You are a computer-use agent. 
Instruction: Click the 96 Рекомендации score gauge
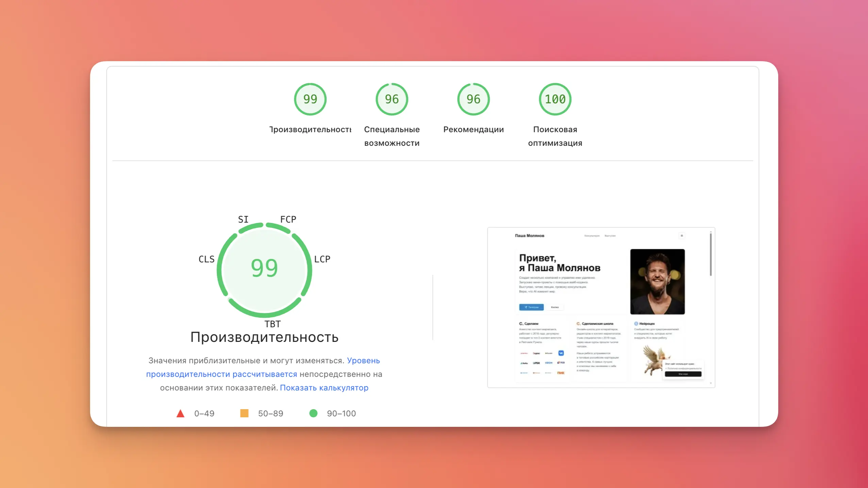click(473, 99)
